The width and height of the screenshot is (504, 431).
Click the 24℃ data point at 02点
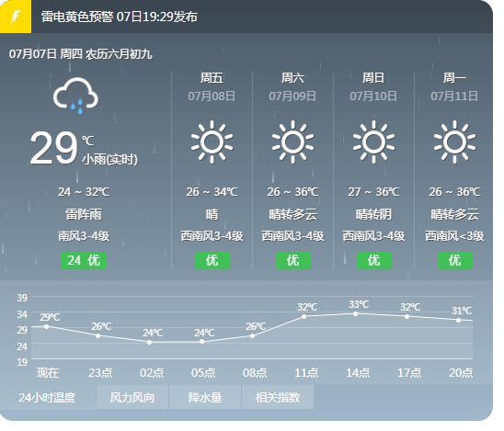(150, 343)
